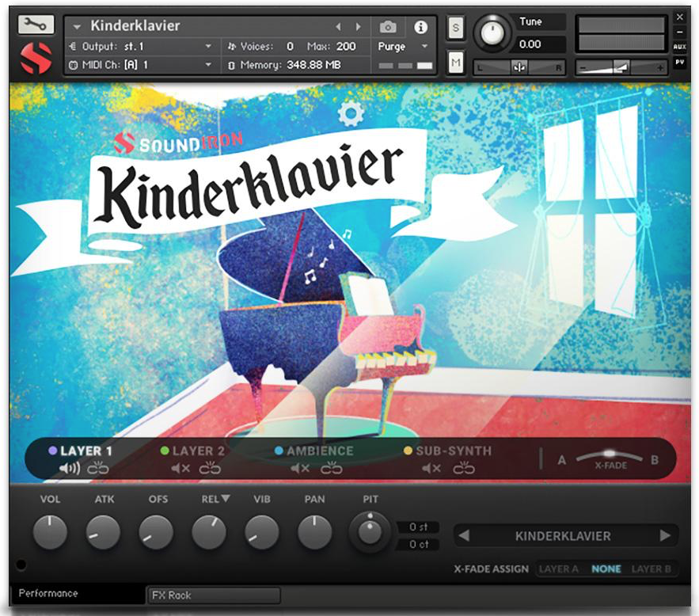Click the OFS knob

point(156,532)
